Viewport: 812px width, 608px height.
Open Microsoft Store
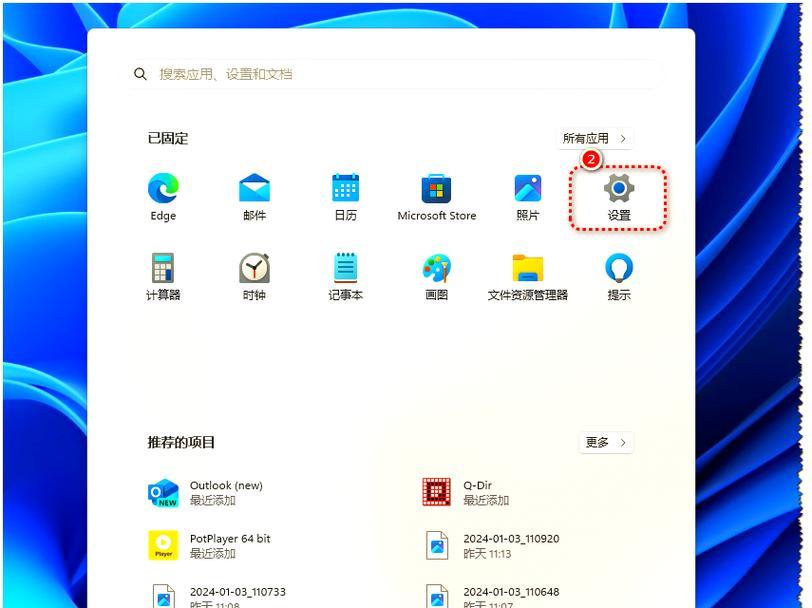tap(437, 197)
